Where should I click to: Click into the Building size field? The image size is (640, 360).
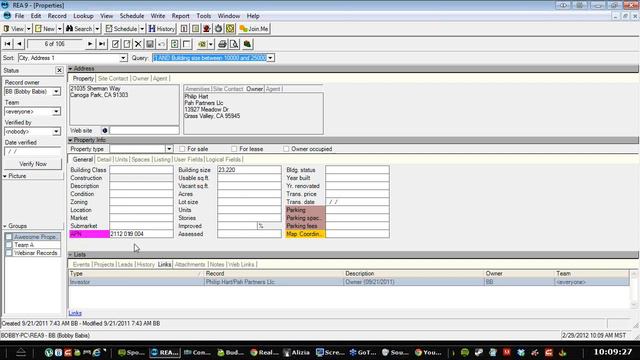tap(249, 170)
